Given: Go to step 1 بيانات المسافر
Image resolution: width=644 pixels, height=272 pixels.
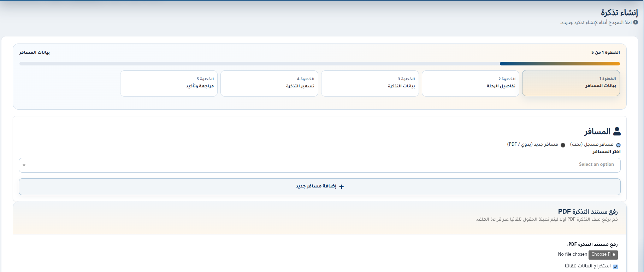Looking at the screenshot, I should pyautogui.click(x=571, y=83).
